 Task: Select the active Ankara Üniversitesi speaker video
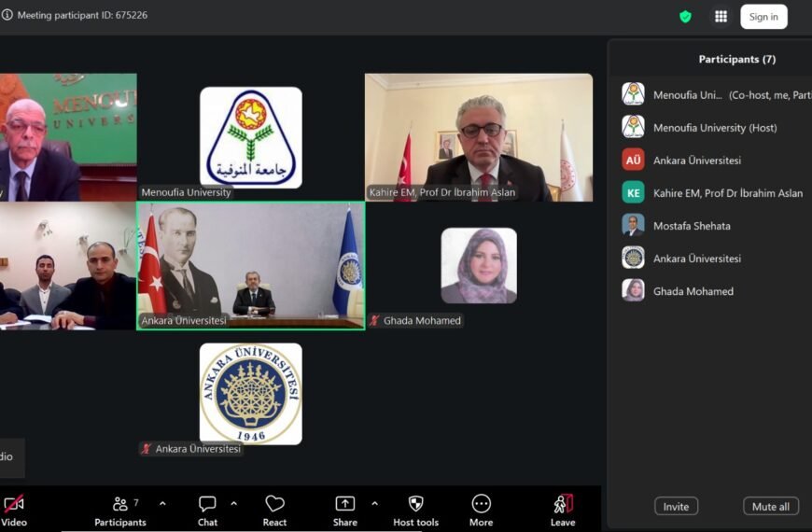[251, 266]
